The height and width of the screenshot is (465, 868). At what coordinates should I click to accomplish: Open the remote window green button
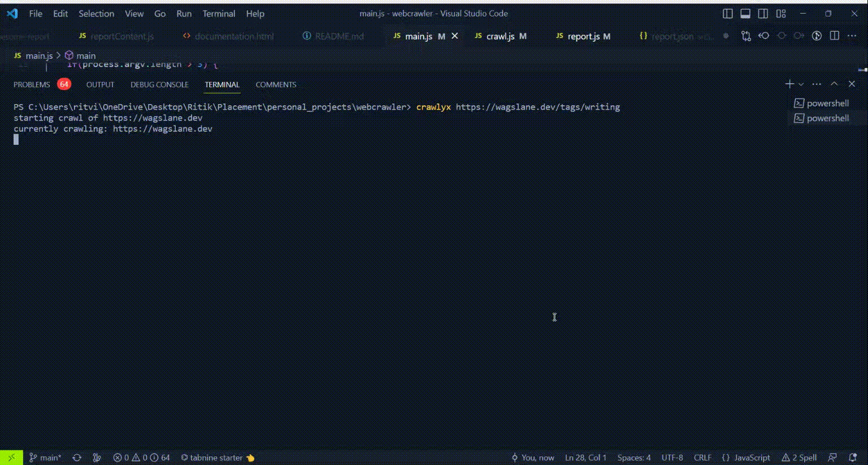pos(11,458)
